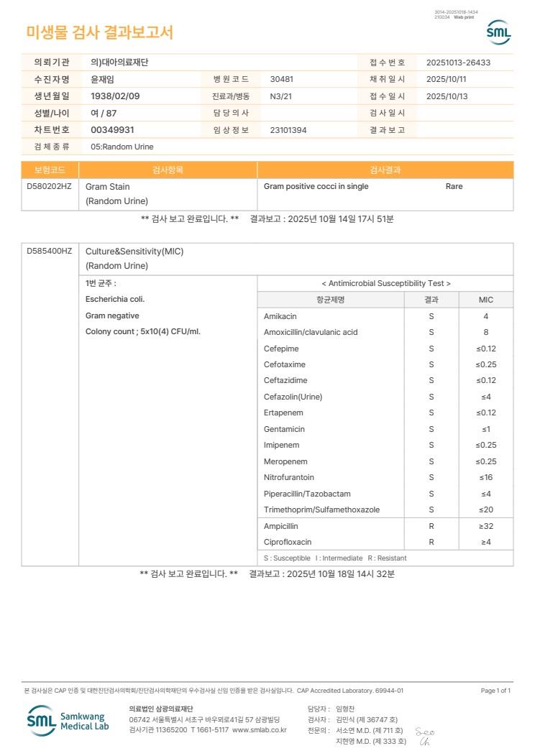Click the Amoxicillin/clavulanic acid entry

coord(311,332)
